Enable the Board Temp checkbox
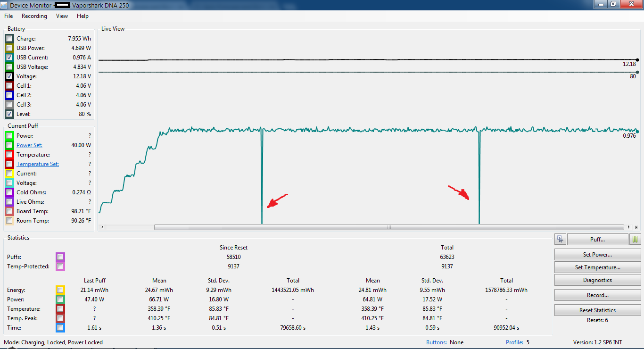Viewport: 644px width, 349px height. (9, 211)
